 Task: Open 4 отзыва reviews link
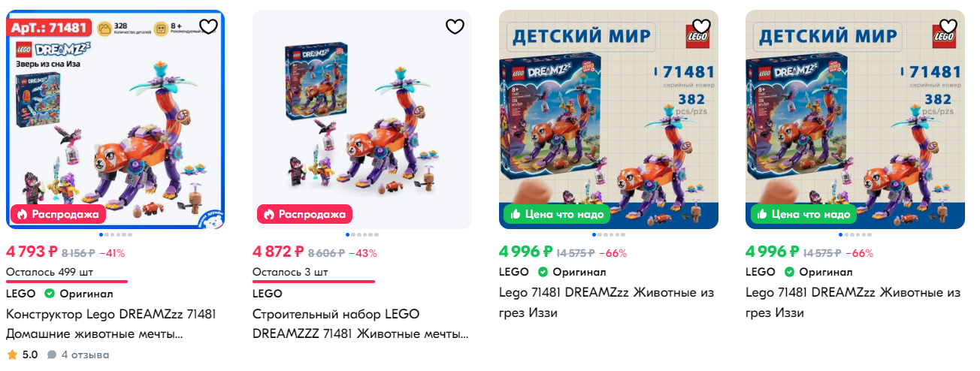point(78,354)
